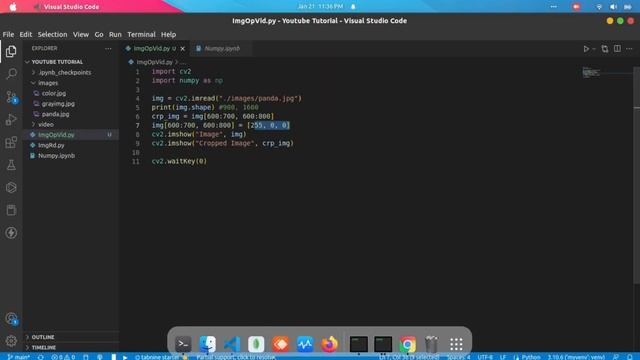Launch Google Chrome from the dock
Screen dimensions: 640x360
(x=407, y=344)
